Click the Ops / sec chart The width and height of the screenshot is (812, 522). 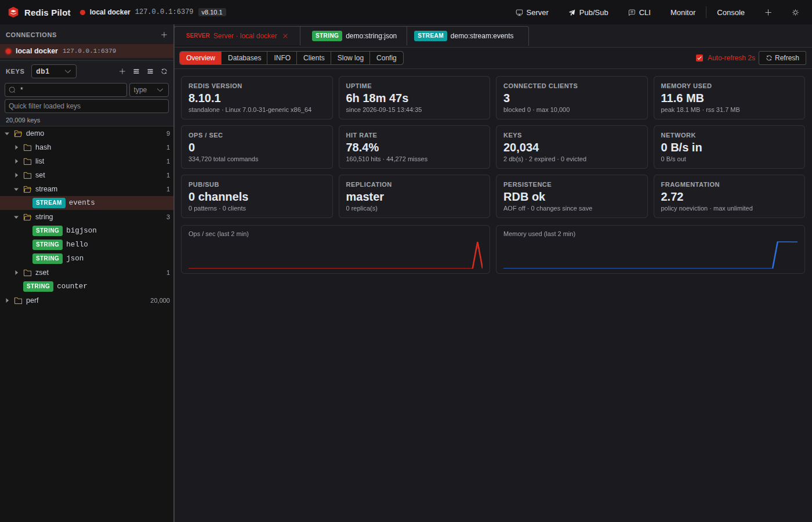click(335, 249)
